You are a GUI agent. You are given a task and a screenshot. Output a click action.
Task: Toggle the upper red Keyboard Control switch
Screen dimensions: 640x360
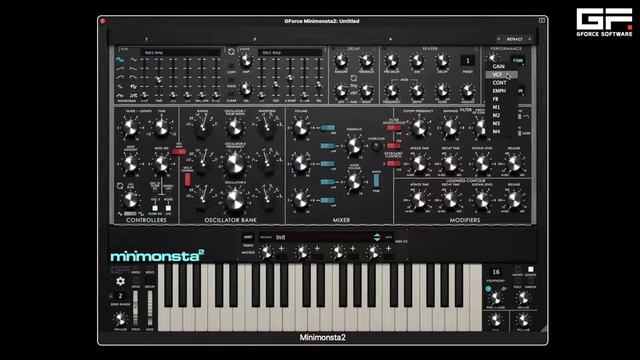(x=394, y=146)
